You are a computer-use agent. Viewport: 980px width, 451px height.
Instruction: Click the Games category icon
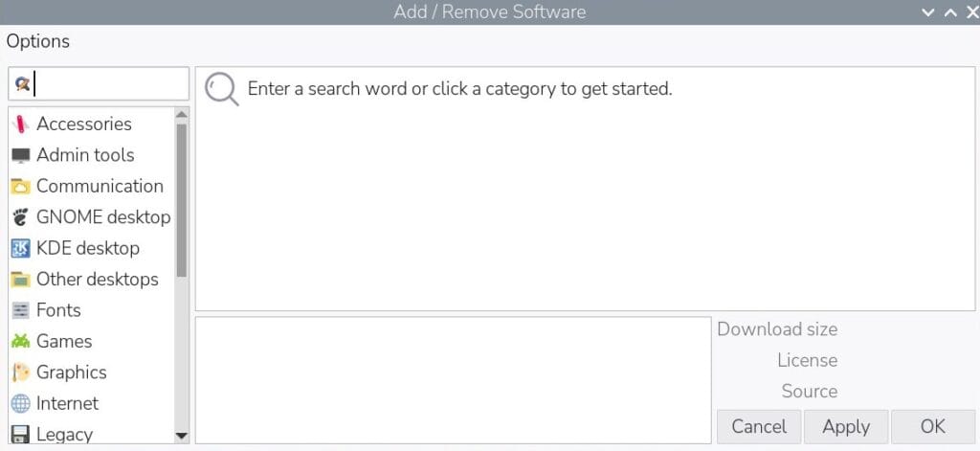tap(20, 342)
